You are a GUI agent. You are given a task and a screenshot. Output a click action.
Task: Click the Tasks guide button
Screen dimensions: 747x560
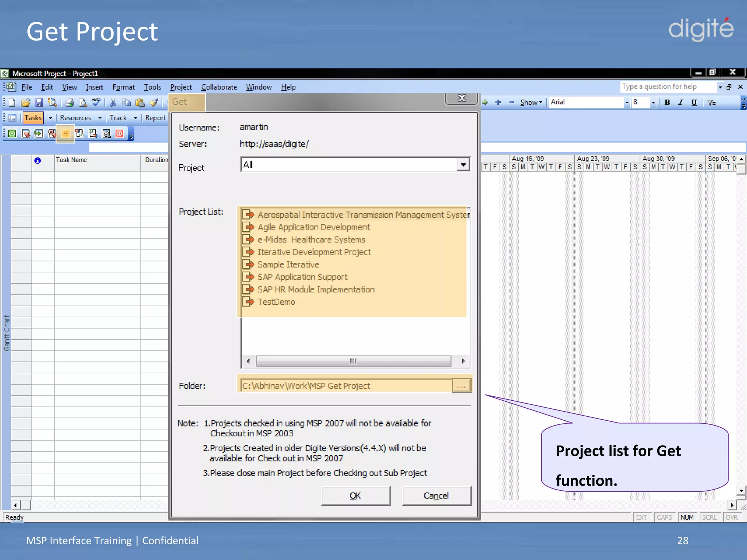(33, 118)
